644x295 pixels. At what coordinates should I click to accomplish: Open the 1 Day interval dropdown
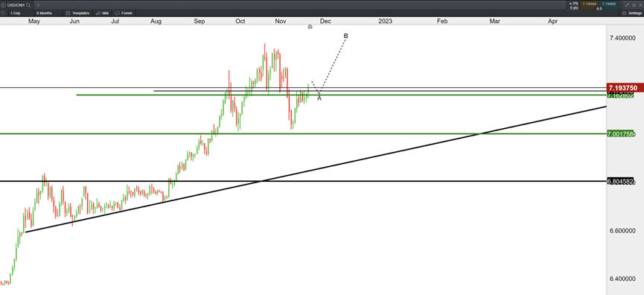(22, 13)
